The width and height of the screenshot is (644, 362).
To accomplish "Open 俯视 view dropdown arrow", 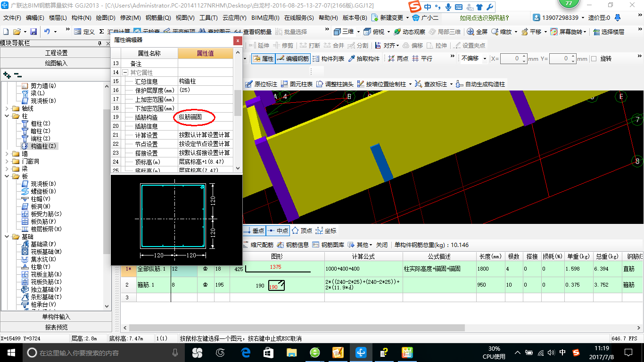I will tap(388, 32).
